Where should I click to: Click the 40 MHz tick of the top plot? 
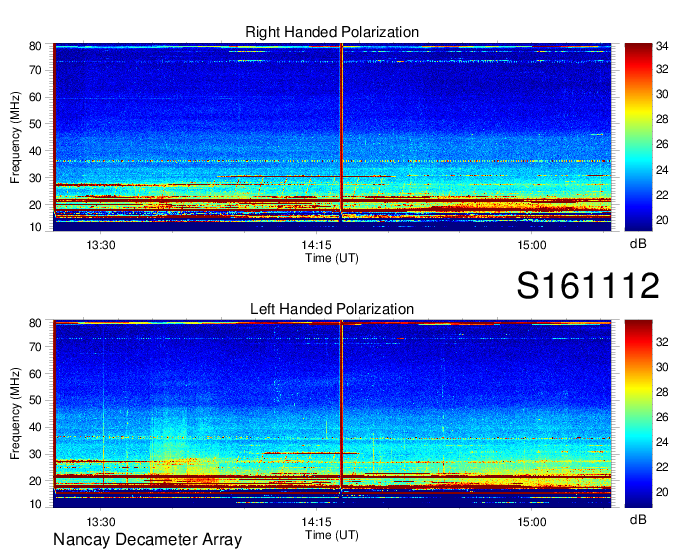[x=35, y=151]
